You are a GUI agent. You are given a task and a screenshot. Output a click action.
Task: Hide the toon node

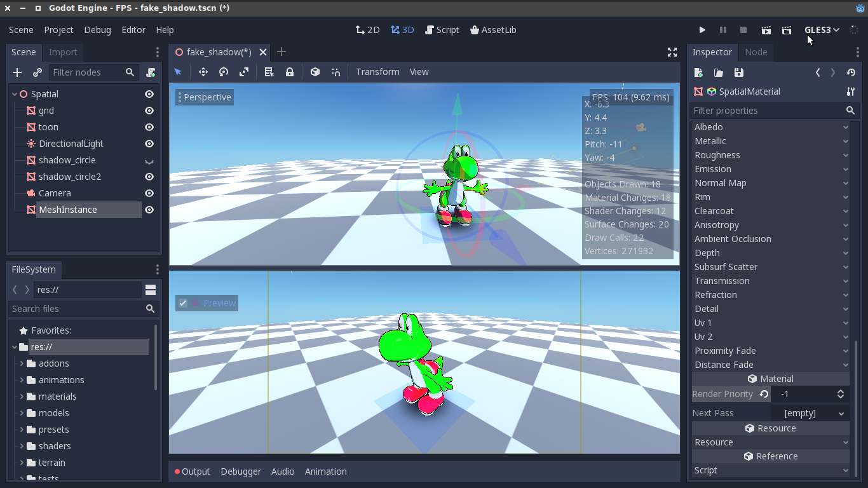pos(149,127)
